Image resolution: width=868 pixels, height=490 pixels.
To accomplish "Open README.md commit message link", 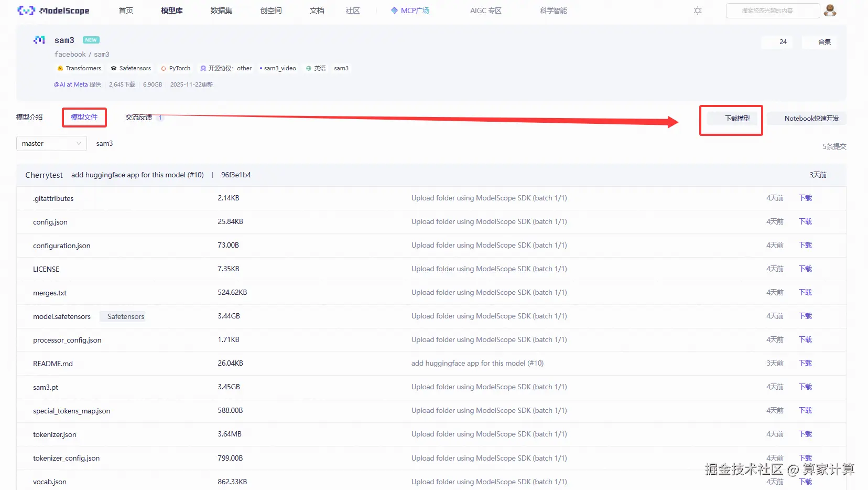I will [478, 363].
